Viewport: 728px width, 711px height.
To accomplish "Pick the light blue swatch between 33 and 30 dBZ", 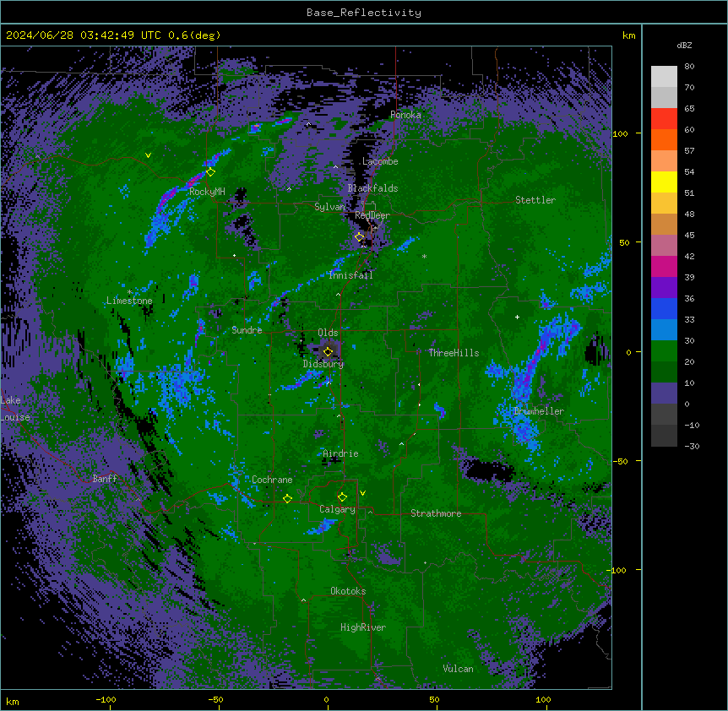I will coord(664,330).
